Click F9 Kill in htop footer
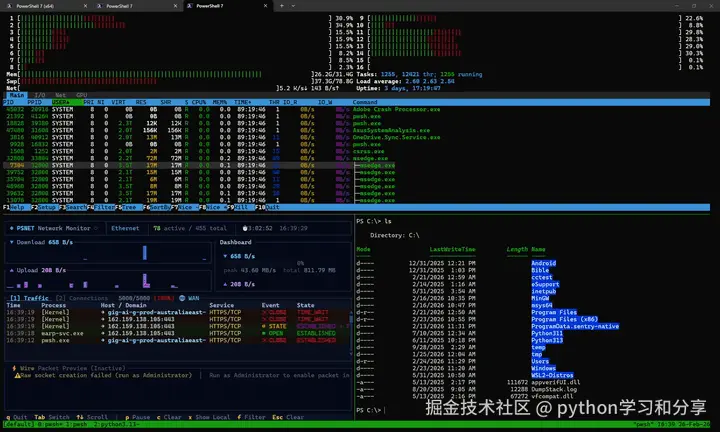 [x=239, y=207]
